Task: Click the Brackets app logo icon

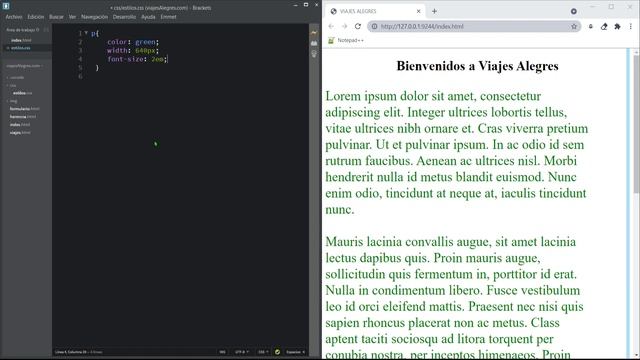Action: click(x=6, y=6)
